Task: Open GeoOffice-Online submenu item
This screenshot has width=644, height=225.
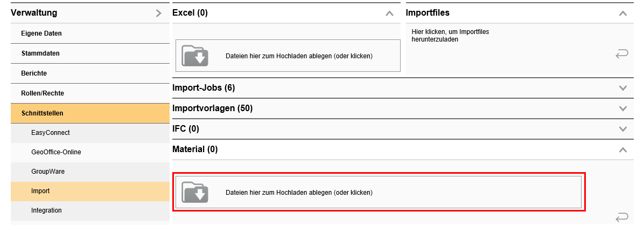Action: pyautogui.click(x=56, y=152)
